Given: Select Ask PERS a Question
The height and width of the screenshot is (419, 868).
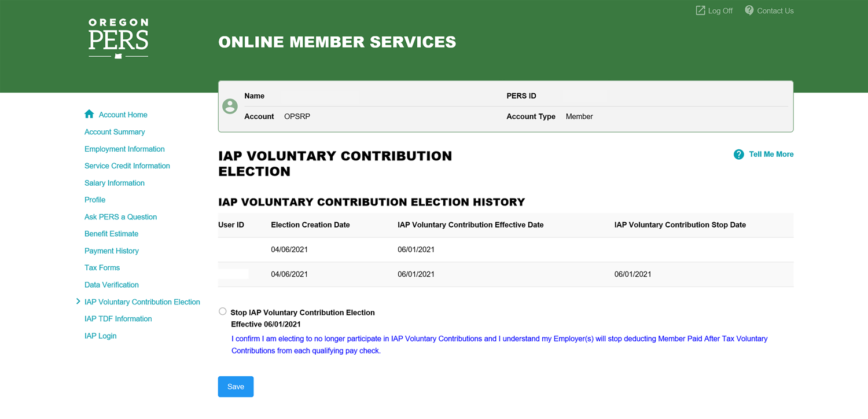Looking at the screenshot, I should [x=120, y=217].
